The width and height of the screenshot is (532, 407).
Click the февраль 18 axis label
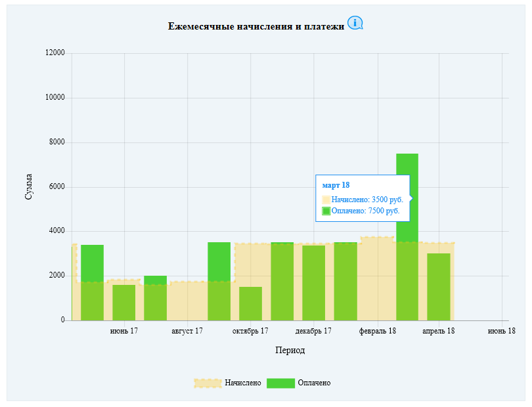[378, 331]
